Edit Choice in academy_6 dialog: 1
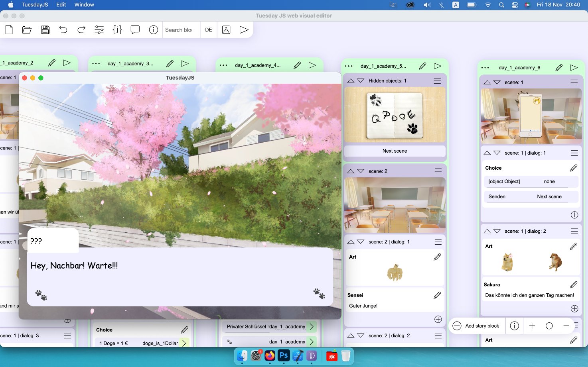Image resolution: width=588 pixels, height=367 pixels. pos(574,168)
